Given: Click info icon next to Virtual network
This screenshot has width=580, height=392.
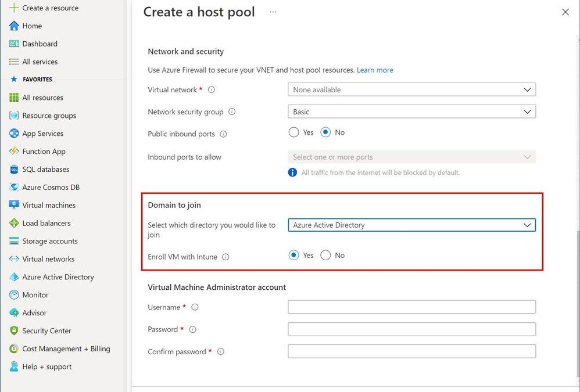Looking at the screenshot, I should (211, 90).
